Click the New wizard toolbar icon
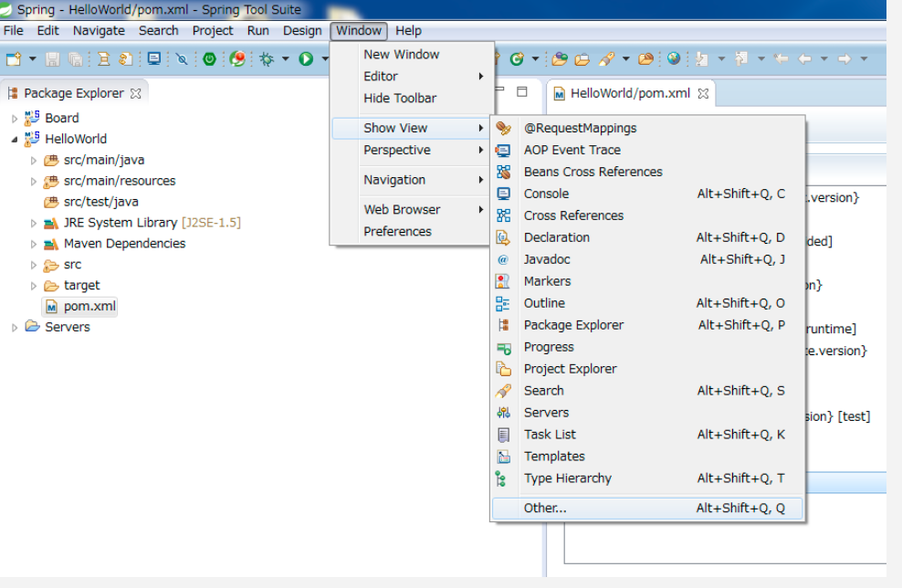 click(x=13, y=58)
